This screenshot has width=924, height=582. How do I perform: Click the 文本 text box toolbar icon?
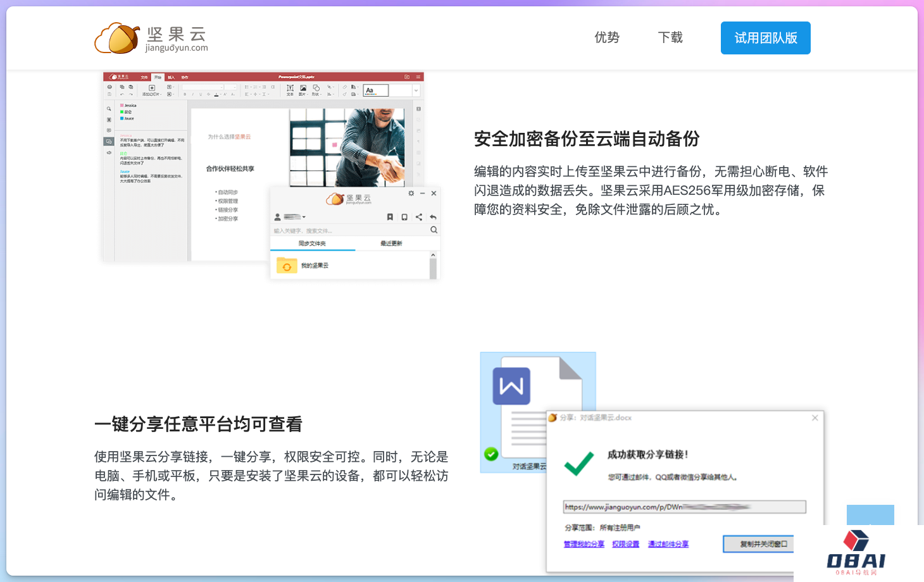point(290,89)
